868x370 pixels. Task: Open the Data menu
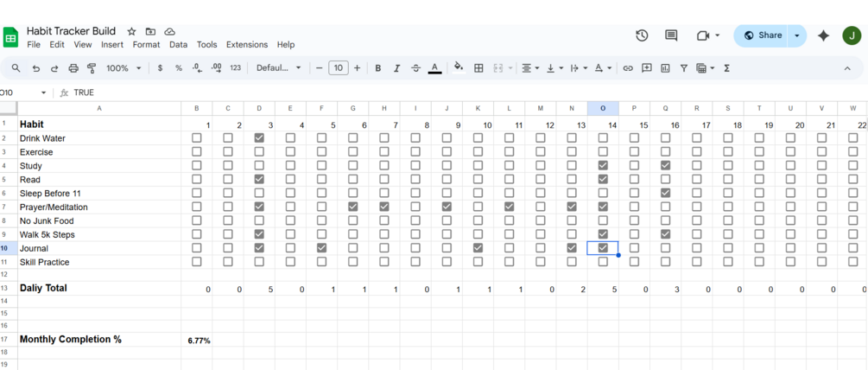pos(178,45)
